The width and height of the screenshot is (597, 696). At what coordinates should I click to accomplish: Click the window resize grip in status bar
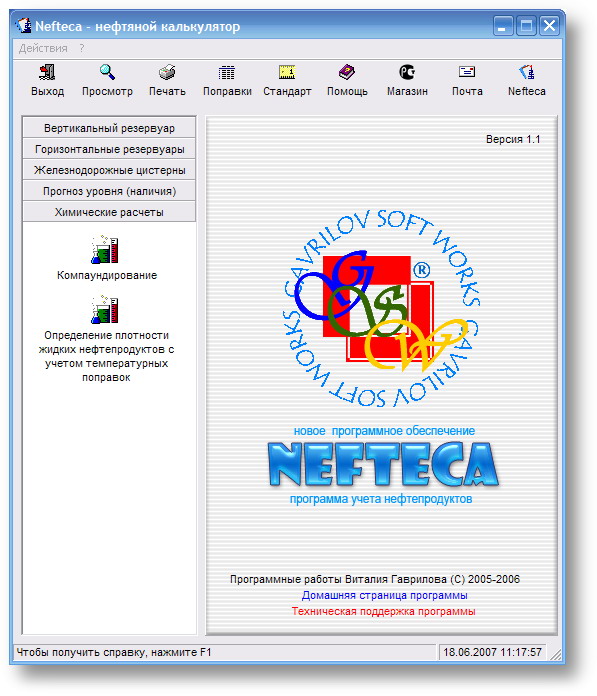tap(555, 653)
